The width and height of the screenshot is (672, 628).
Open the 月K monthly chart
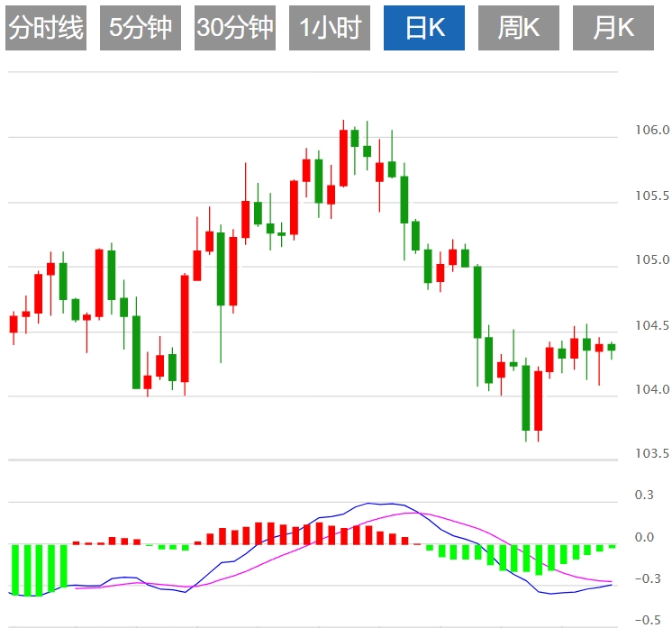point(613,28)
